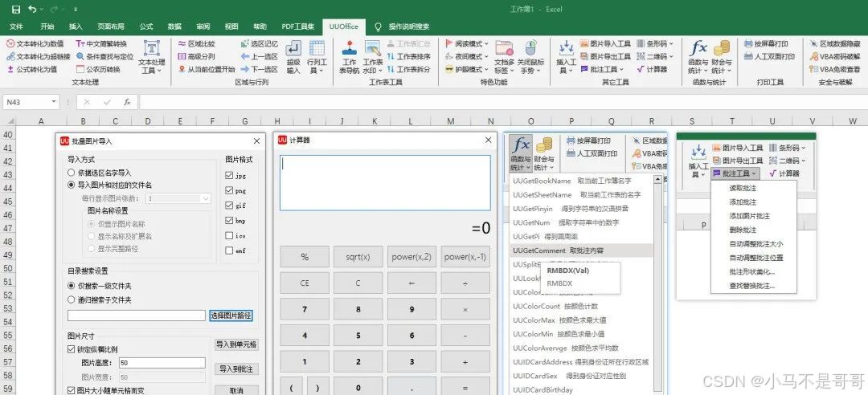868x395 pixels.
Task: Select 文本转化为超链接 tool
Action: [39, 56]
